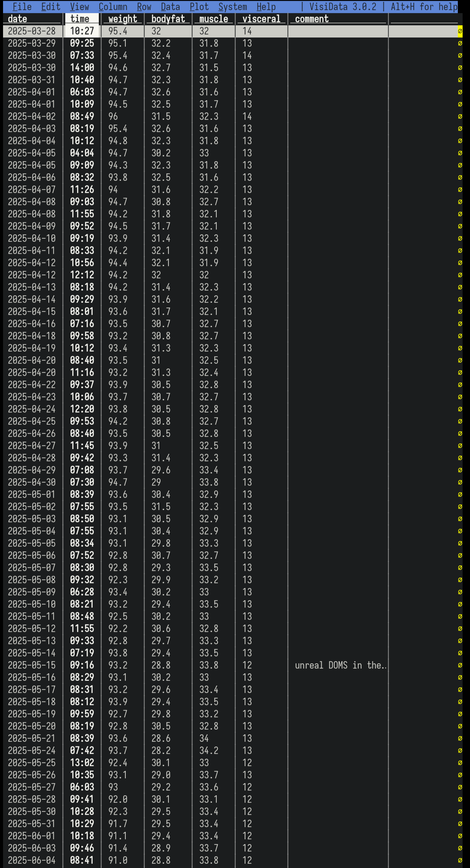Click time cell 12:12
The height and width of the screenshot is (868, 470).
click(x=82, y=275)
